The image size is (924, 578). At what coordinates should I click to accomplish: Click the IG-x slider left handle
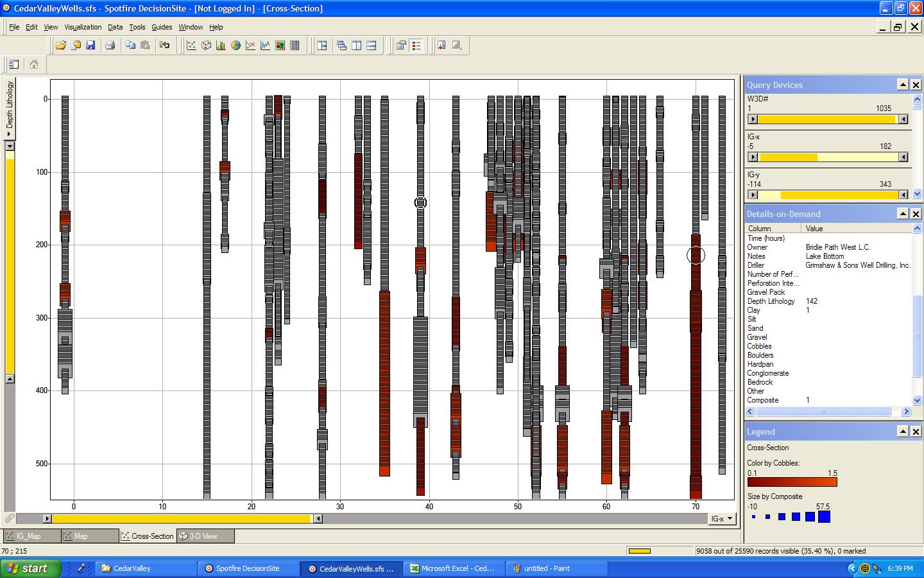tap(753, 157)
